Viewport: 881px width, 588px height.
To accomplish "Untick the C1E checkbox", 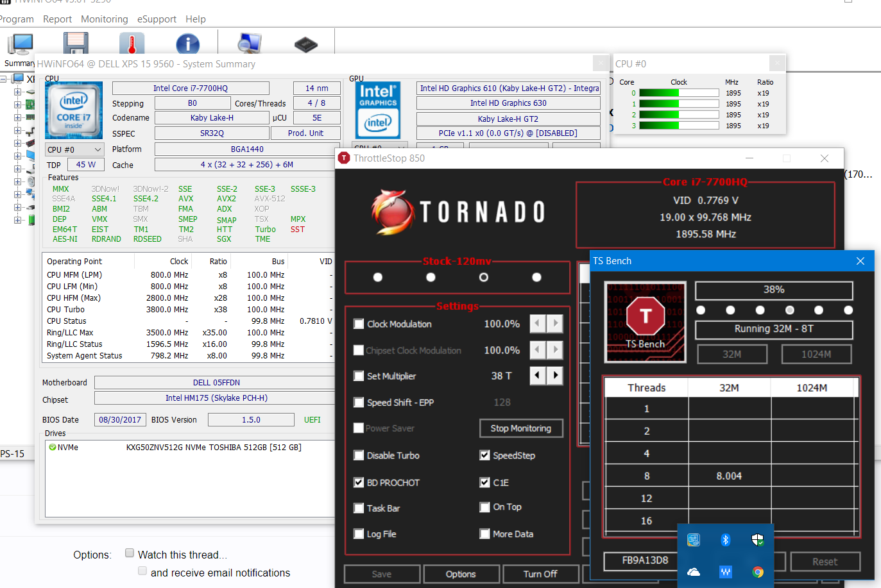I will 484,482.
